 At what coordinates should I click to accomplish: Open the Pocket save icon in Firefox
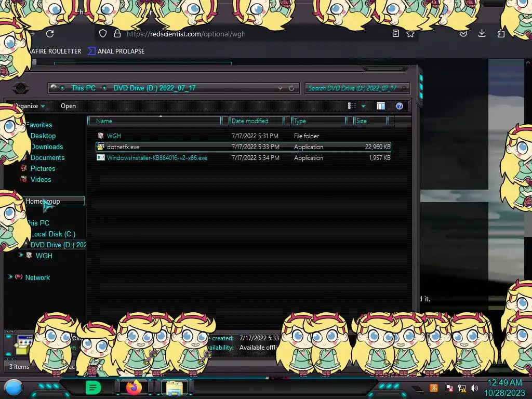click(463, 33)
